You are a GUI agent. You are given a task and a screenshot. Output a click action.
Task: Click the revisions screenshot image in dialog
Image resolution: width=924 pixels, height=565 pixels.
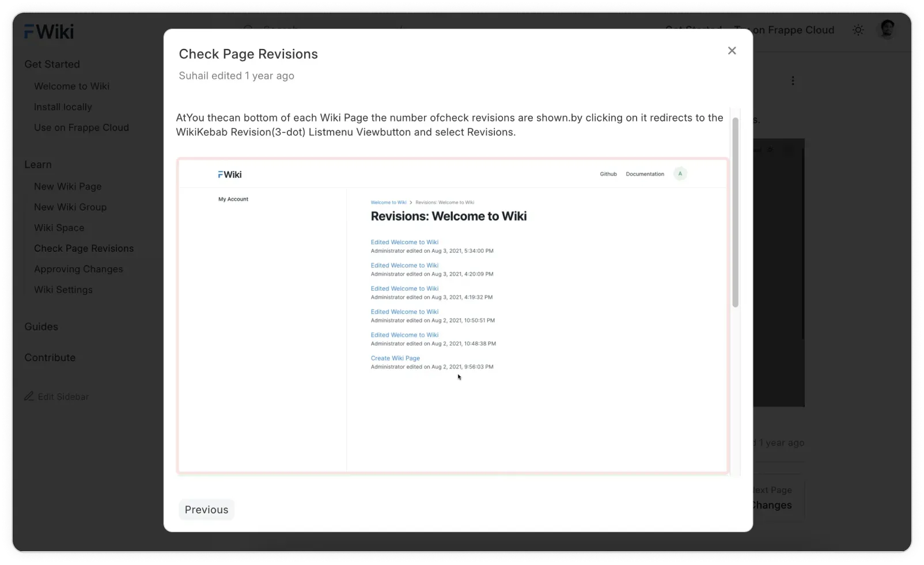coord(453,316)
